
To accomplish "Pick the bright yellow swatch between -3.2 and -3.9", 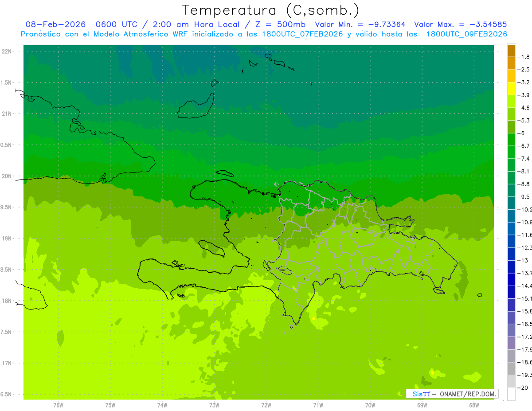I will pos(511,89).
